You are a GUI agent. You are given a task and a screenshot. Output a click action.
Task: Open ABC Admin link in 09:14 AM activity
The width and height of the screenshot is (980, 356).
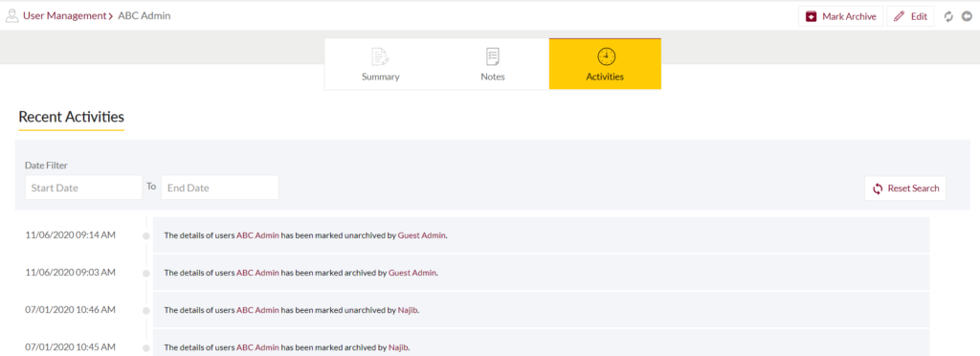point(257,235)
